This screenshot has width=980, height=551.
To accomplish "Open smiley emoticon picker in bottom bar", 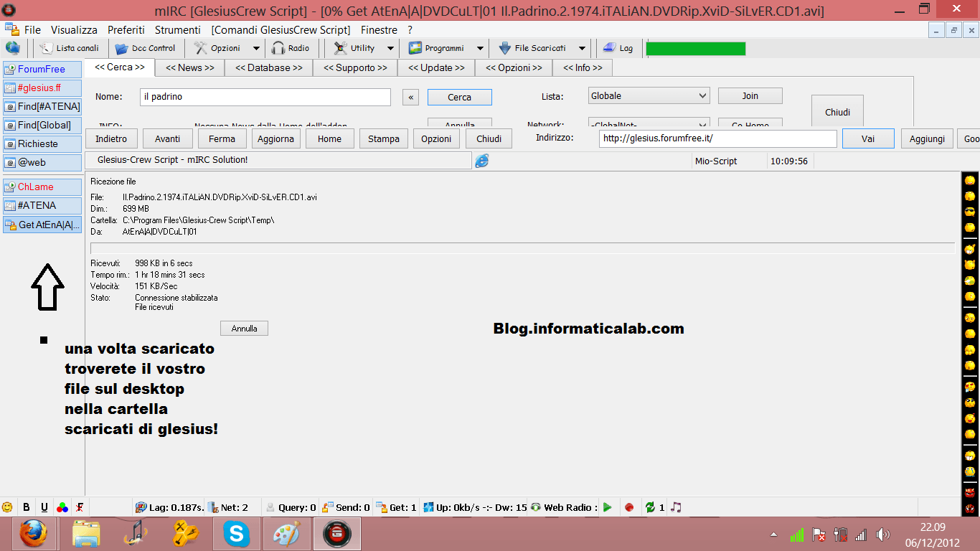I will tap(8, 507).
